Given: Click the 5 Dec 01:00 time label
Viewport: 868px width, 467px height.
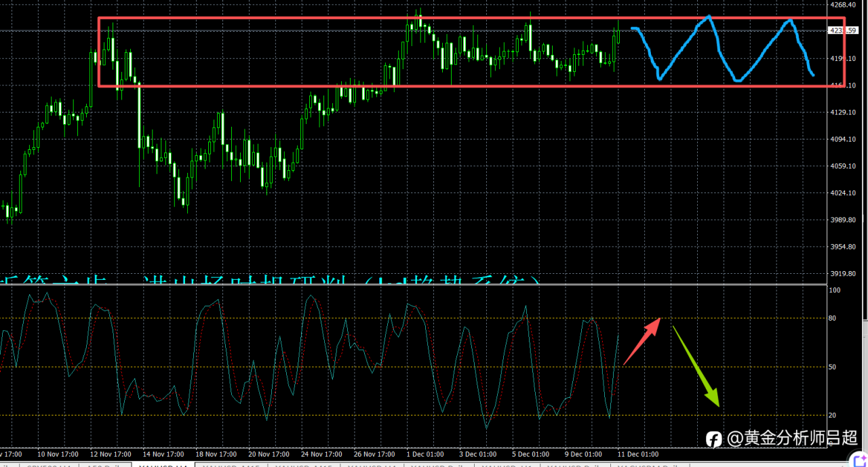Looking at the screenshot, I should tap(531, 454).
